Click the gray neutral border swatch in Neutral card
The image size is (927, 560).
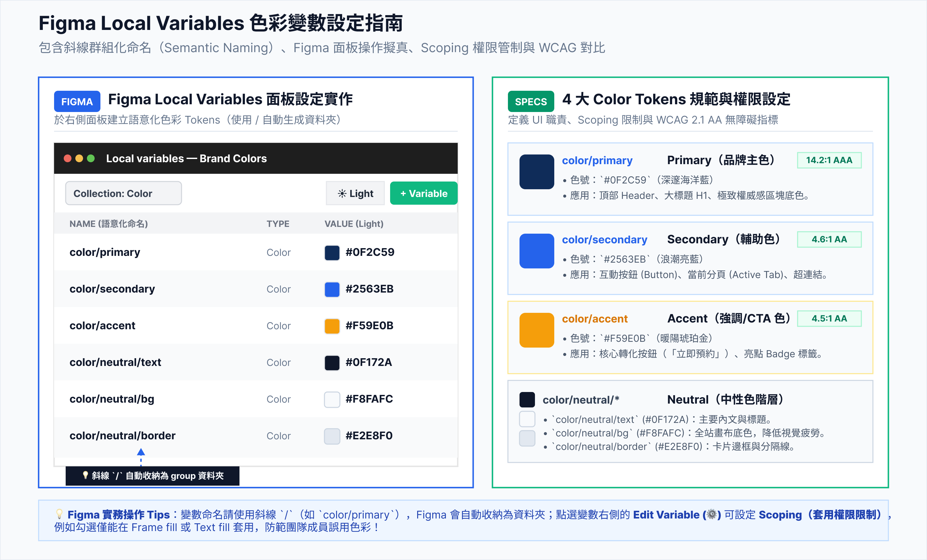pyautogui.click(x=527, y=439)
